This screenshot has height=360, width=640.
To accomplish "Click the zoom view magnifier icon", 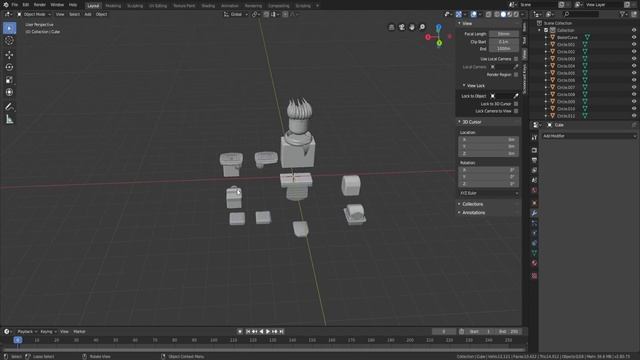I will [x=422, y=27].
